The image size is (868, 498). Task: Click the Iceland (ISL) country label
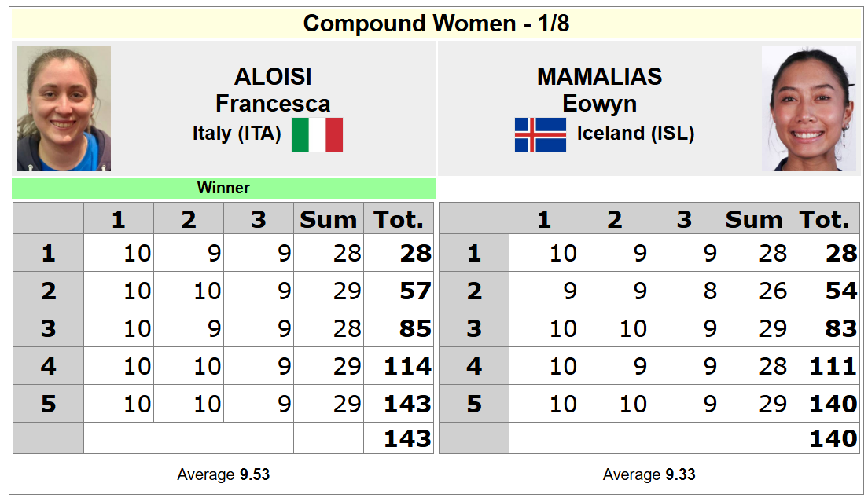(635, 134)
